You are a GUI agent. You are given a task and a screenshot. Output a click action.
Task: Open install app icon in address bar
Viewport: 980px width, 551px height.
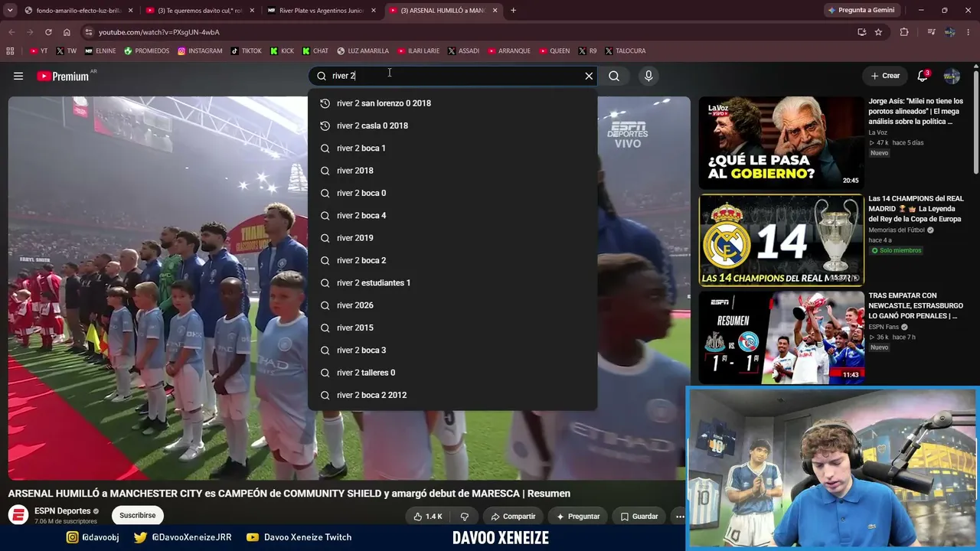pos(861,32)
